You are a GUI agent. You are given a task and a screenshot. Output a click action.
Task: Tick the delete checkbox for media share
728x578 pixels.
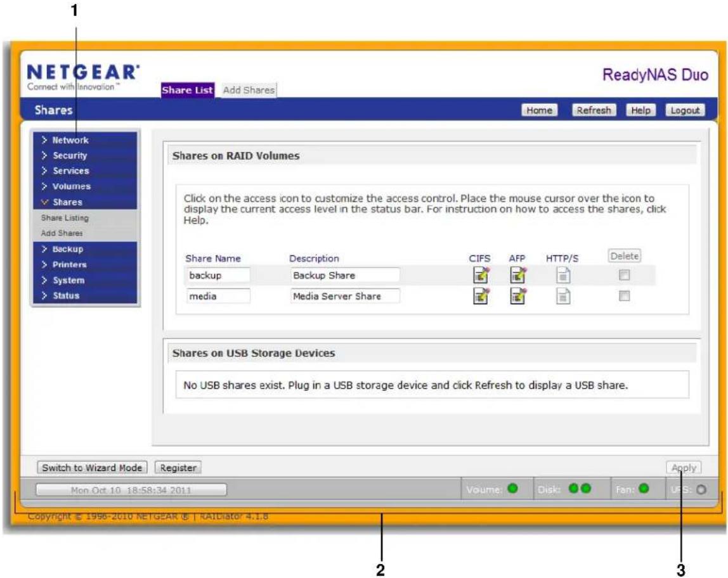(625, 295)
